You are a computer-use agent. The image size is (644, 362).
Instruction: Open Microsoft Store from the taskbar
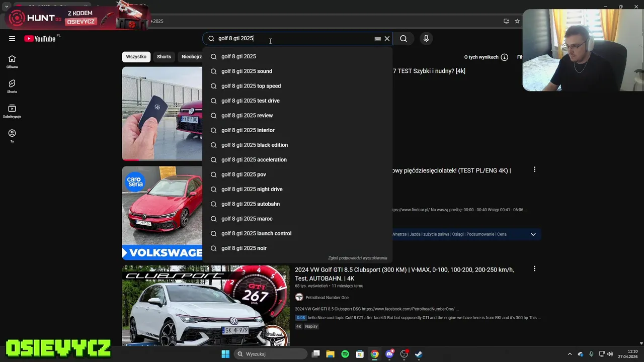click(x=360, y=354)
